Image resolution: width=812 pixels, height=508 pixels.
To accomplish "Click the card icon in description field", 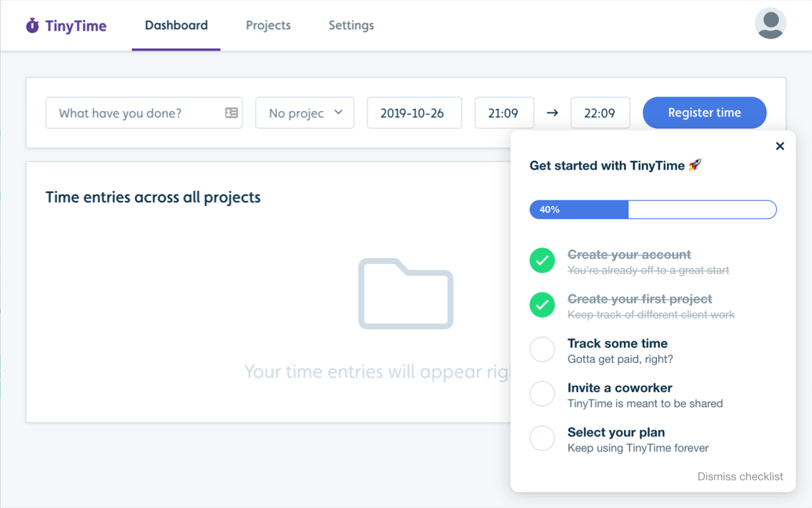I will (x=232, y=112).
